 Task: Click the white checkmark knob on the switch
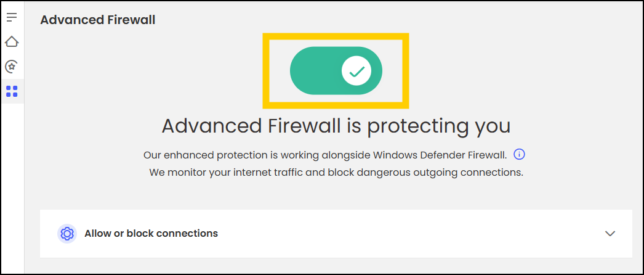pos(356,71)
